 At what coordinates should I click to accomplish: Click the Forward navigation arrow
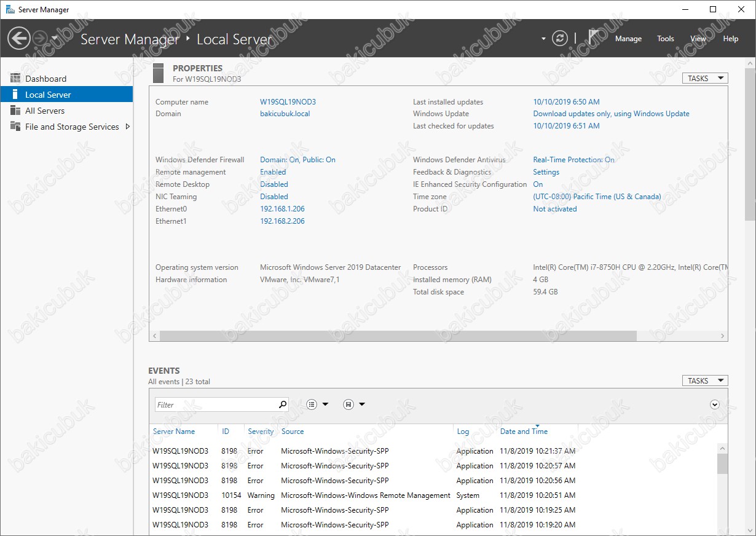(x=39, y=39)
